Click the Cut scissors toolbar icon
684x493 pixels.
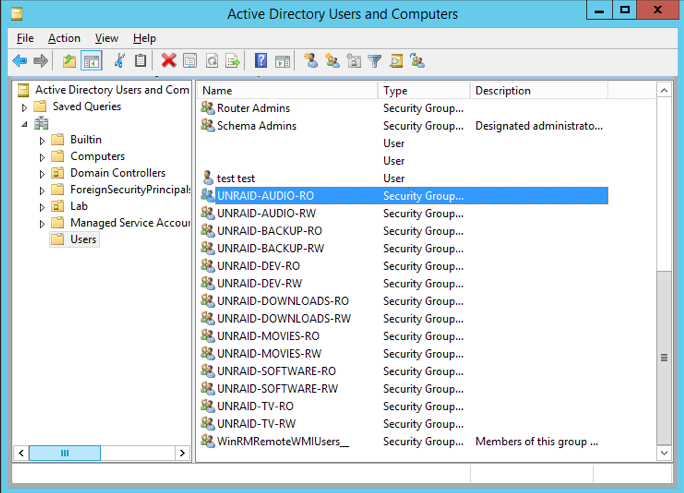[119, 61]
